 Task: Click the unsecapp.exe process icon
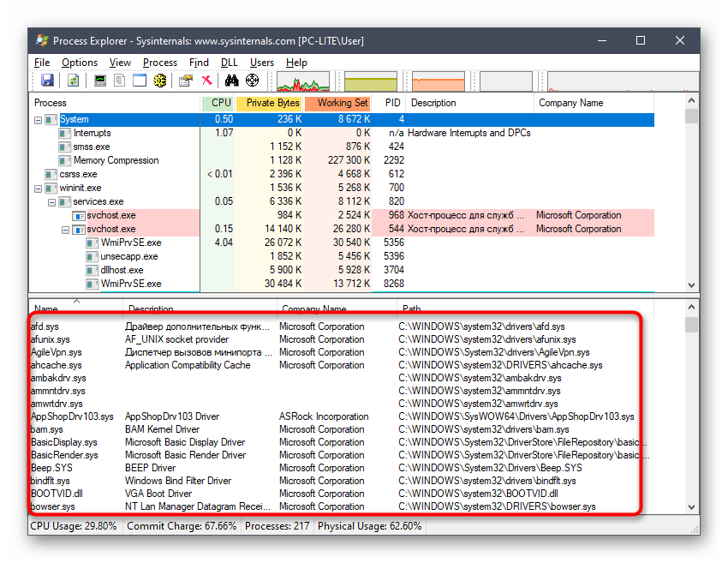(92, 256)
